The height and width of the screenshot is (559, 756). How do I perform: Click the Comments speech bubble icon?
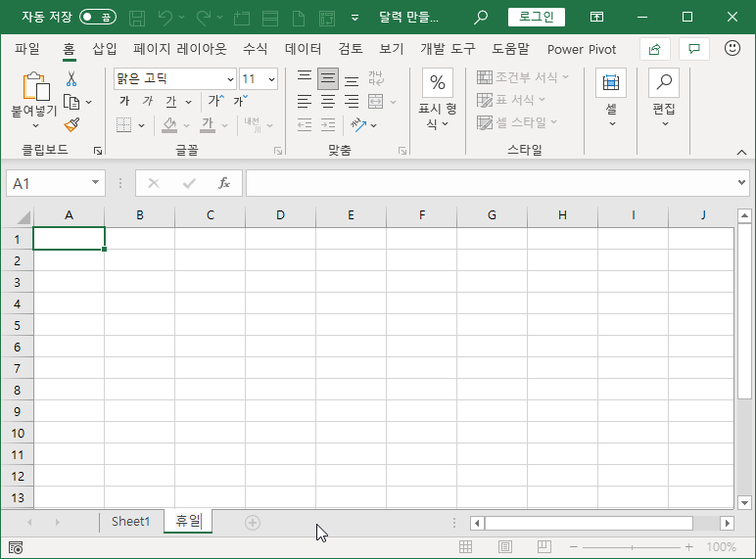(x=693, y=49)
